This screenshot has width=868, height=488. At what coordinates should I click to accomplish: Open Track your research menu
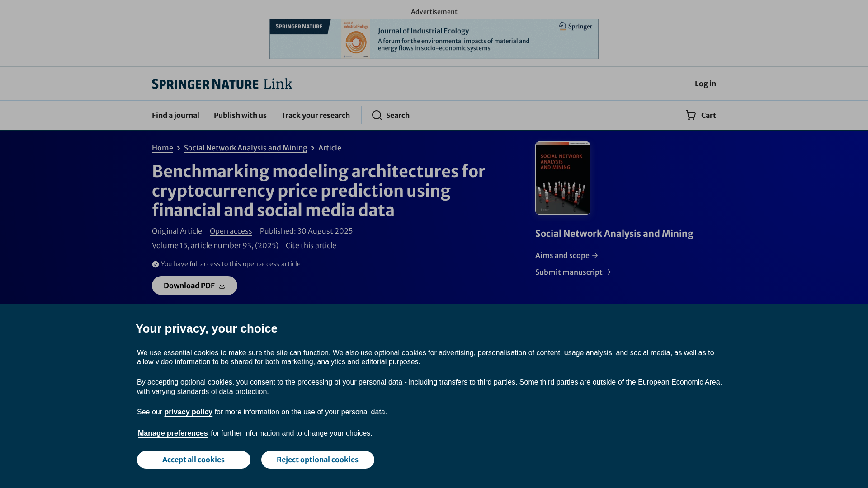[x=315, y=116]
